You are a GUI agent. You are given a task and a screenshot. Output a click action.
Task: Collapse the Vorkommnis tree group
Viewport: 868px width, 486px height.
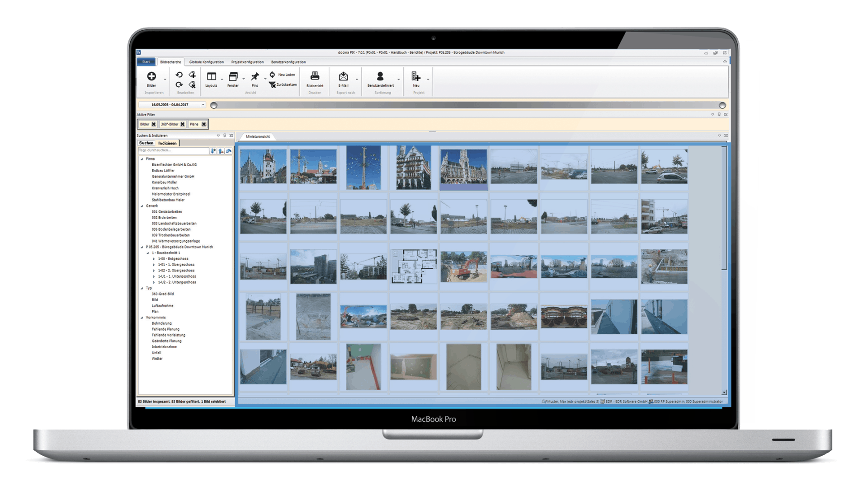pos(142,318)
